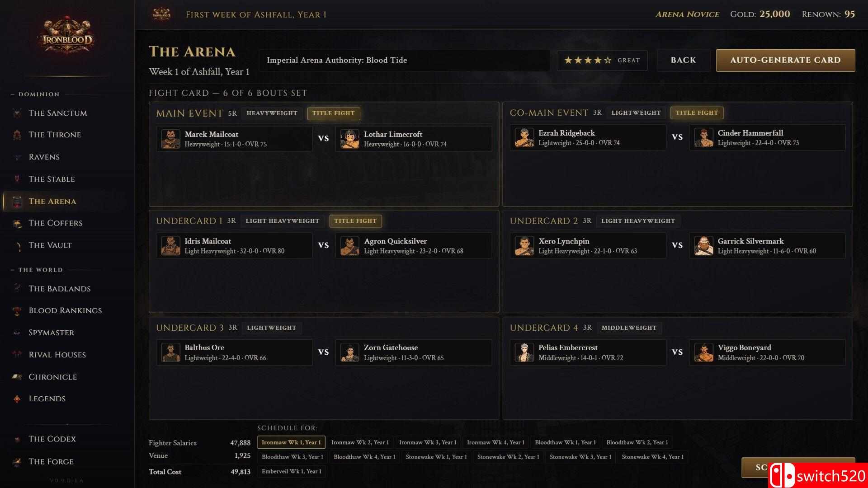Image resolution: width=868 pixels, height=488 pixels.
Task: Click The Throne sidebar icon
Action: [x=17, y=135]
